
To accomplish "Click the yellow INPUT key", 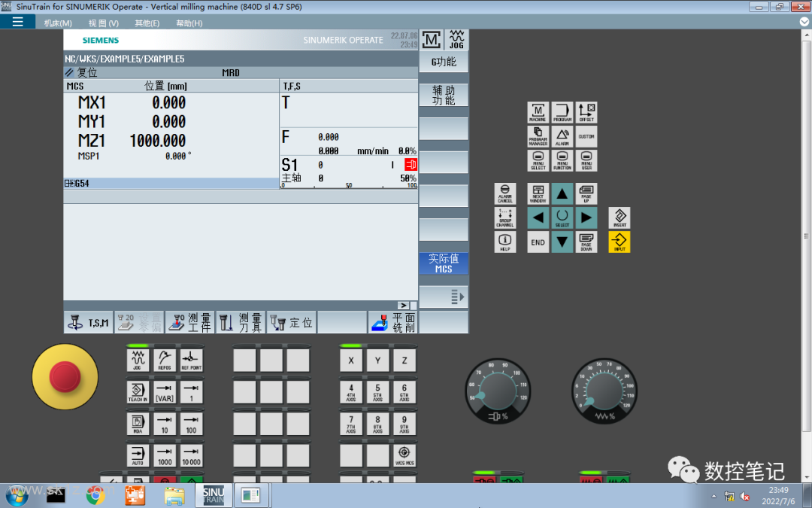I will [620, 242].
